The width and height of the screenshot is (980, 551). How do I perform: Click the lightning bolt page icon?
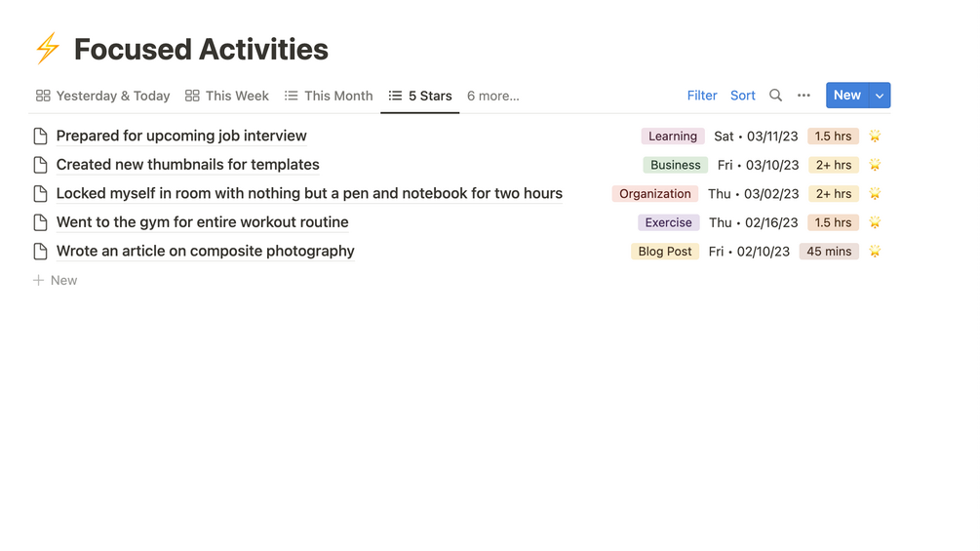click(x=47, y=49)
